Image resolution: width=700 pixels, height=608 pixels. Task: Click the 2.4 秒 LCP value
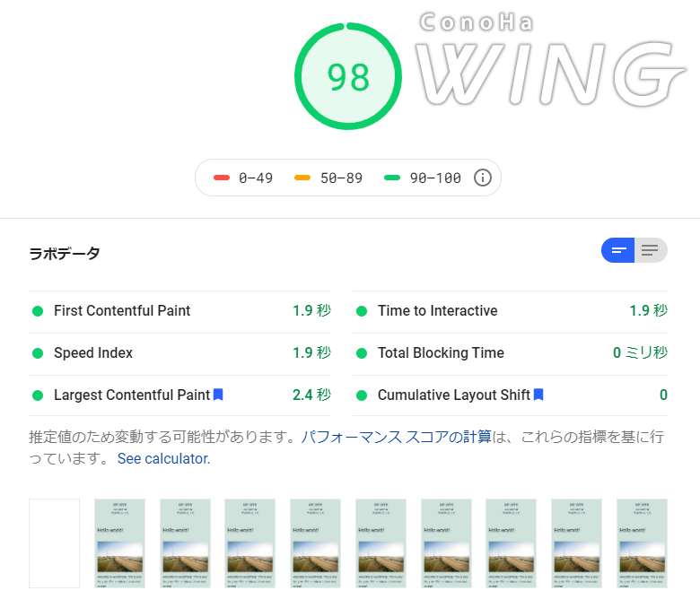point(311,395)
